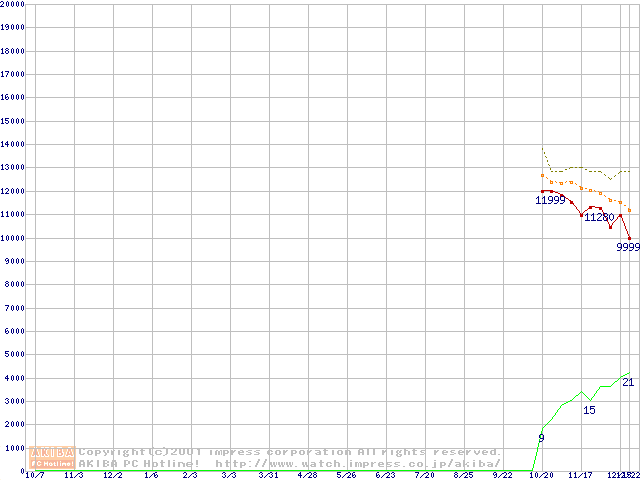Click the green line label 9

pyautogui.click(x=542, y=438)
